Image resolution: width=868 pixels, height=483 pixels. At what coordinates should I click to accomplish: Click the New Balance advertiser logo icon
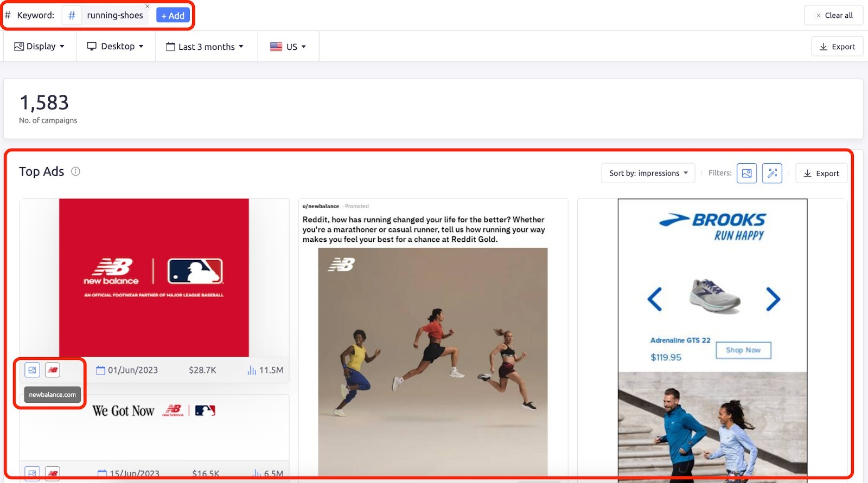53,370
